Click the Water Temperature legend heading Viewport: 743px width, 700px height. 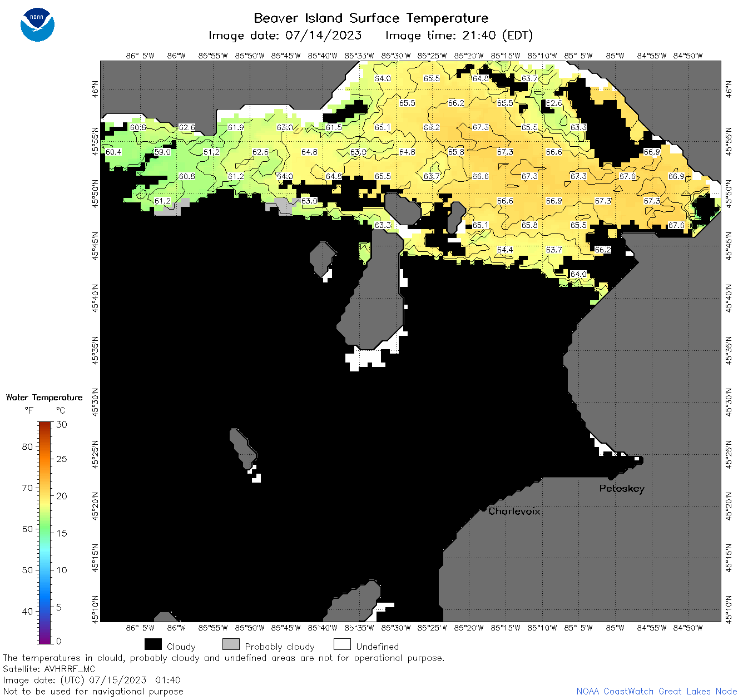[44, 398]
